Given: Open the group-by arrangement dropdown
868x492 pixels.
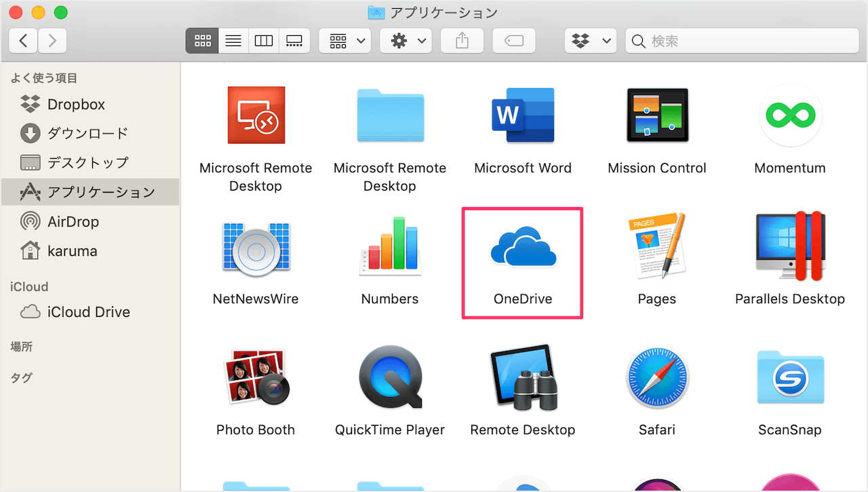Looking at the screenshot, I should tap(345, 41).
